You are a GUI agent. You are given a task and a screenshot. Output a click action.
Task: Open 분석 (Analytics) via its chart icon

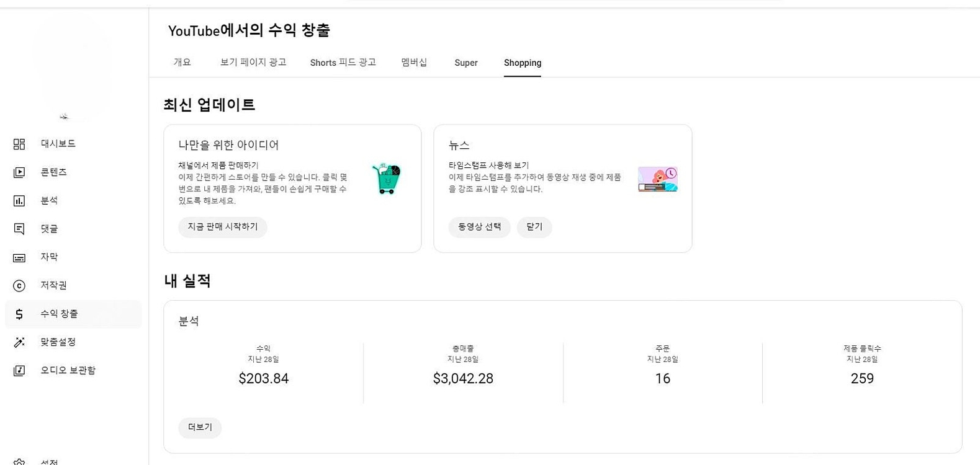[x=19, y=200]
